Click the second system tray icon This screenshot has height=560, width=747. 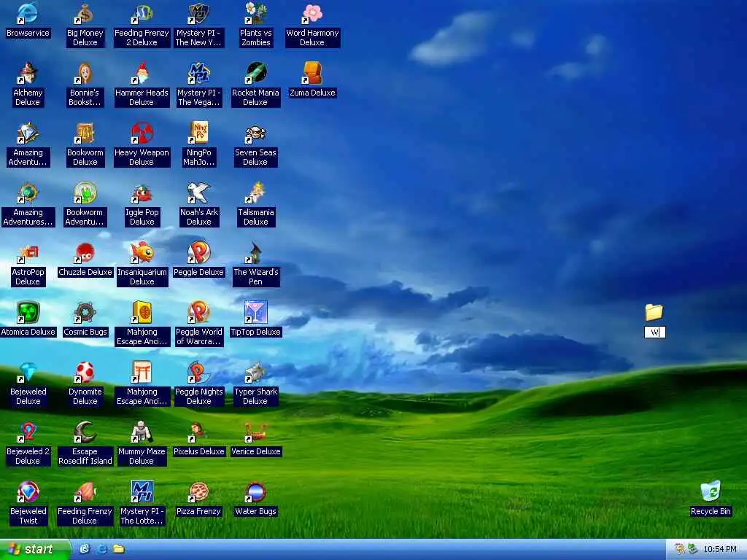(x=692, y=550)
